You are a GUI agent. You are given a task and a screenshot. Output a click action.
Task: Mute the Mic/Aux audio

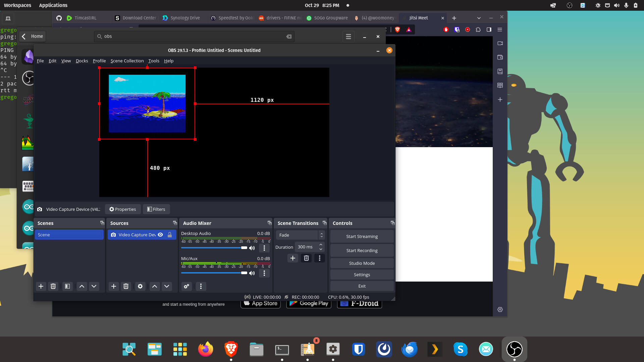point(252,273)
